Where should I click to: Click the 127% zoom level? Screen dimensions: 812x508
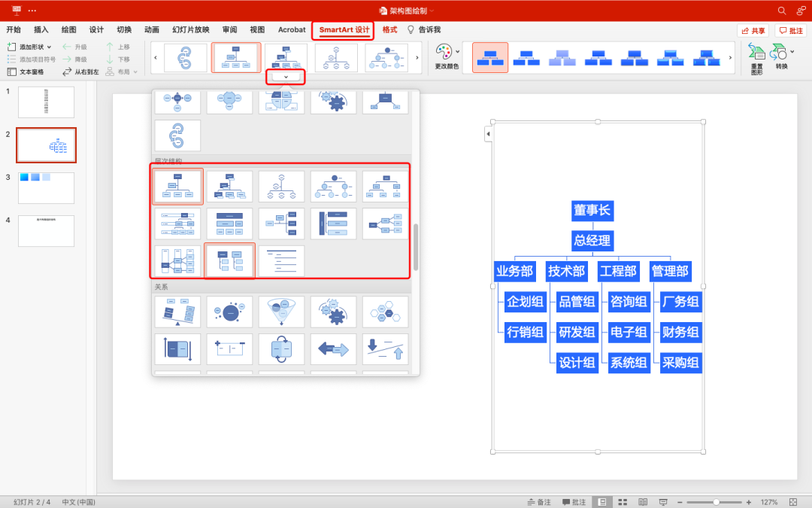click(x=769, y=502)
